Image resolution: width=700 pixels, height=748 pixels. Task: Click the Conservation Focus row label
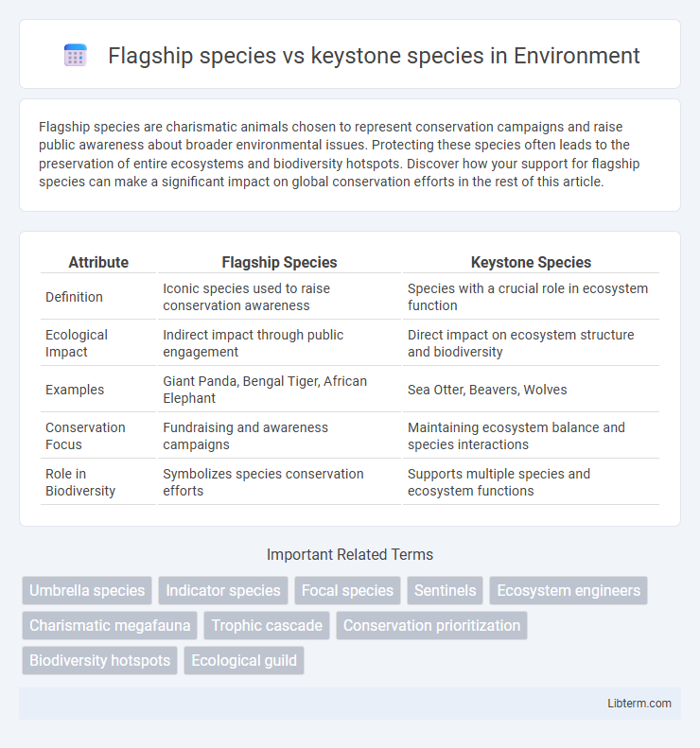[x=85, y=436]
